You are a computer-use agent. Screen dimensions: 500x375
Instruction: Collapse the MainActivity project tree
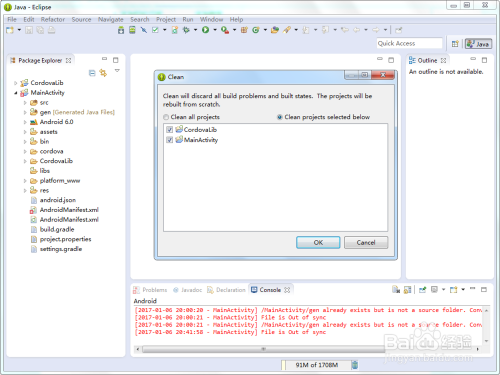coord(15,93)
